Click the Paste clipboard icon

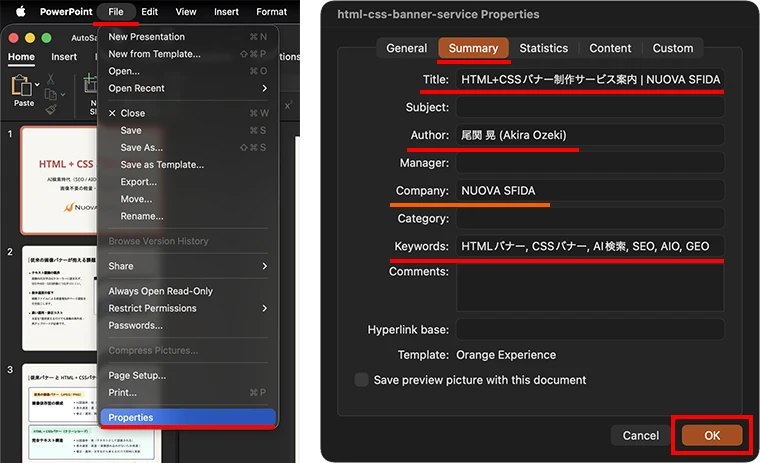pyautogui.click(x=21, y=85)
